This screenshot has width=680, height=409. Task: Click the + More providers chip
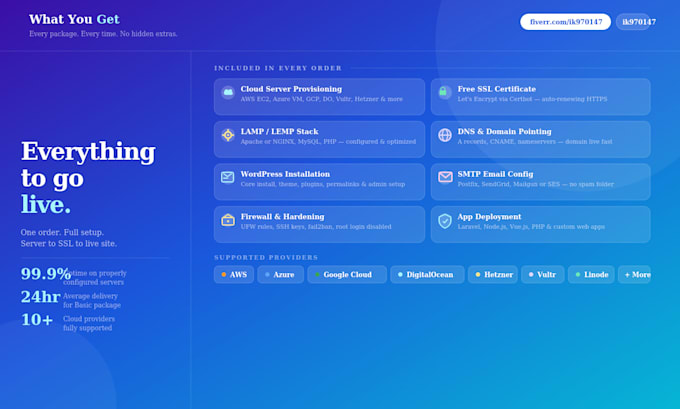point(634,275)
